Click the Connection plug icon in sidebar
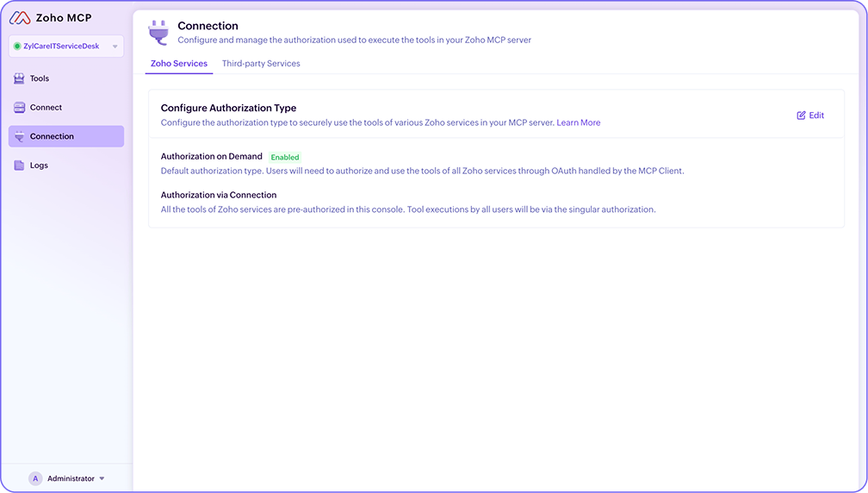 pyautogui.click(x=19, y=136)
